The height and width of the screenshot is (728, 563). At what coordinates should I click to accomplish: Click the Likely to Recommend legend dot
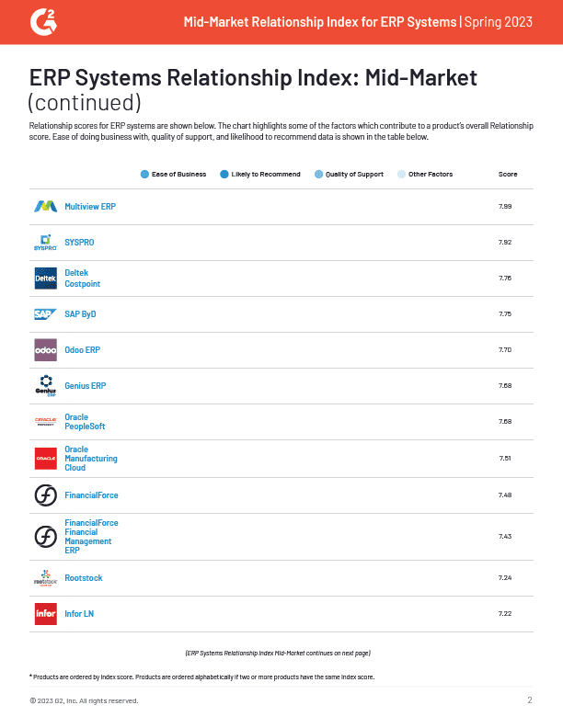224,175
